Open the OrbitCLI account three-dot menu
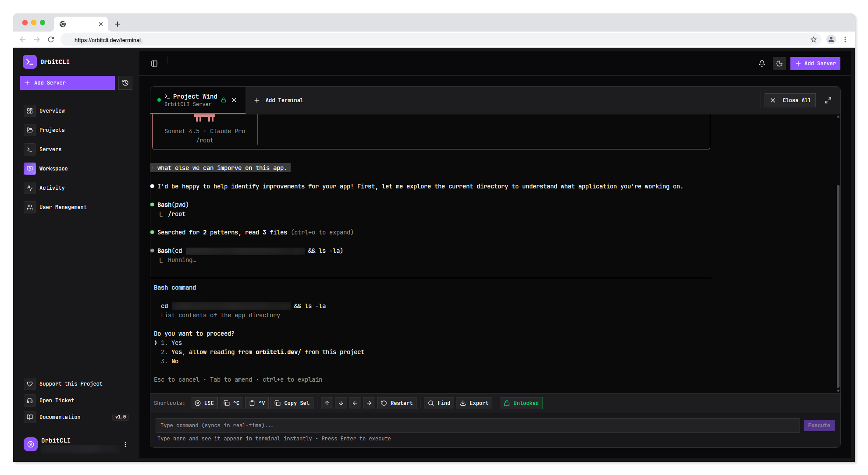 coord(125,444)
